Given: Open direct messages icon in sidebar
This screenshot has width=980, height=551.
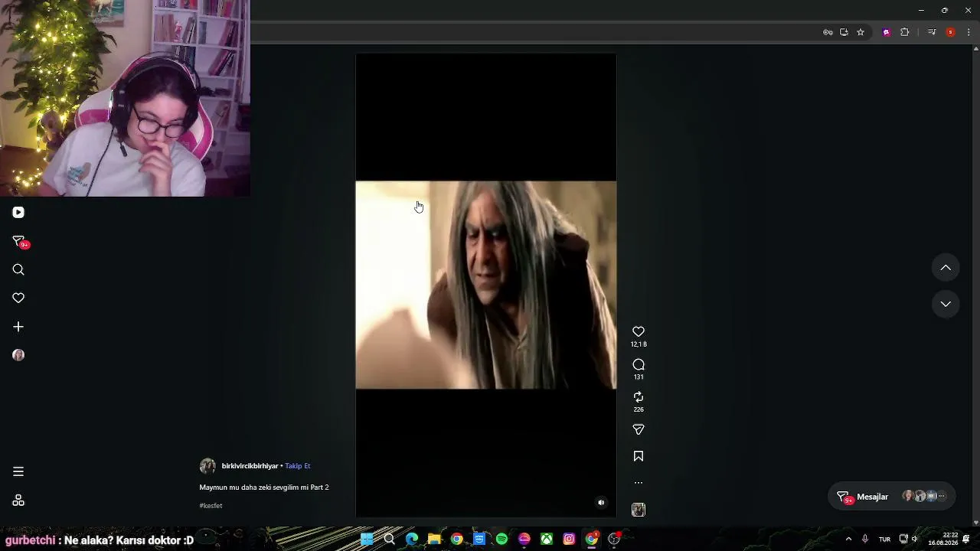Looking at the screenshot, I should [19, 241].
